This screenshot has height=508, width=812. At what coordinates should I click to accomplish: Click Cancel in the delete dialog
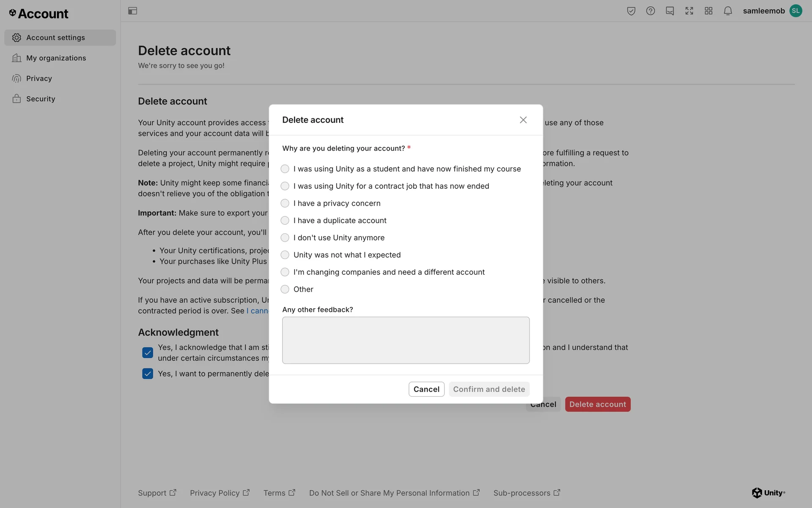[426, 389]
